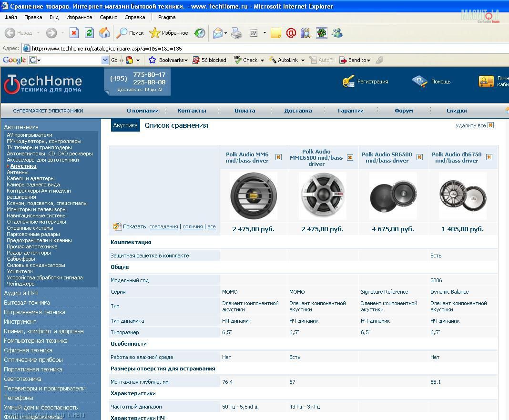Viewport: 509px width, 420px height.
Task: Open the Messenger people icon
Action: (337, 33)
